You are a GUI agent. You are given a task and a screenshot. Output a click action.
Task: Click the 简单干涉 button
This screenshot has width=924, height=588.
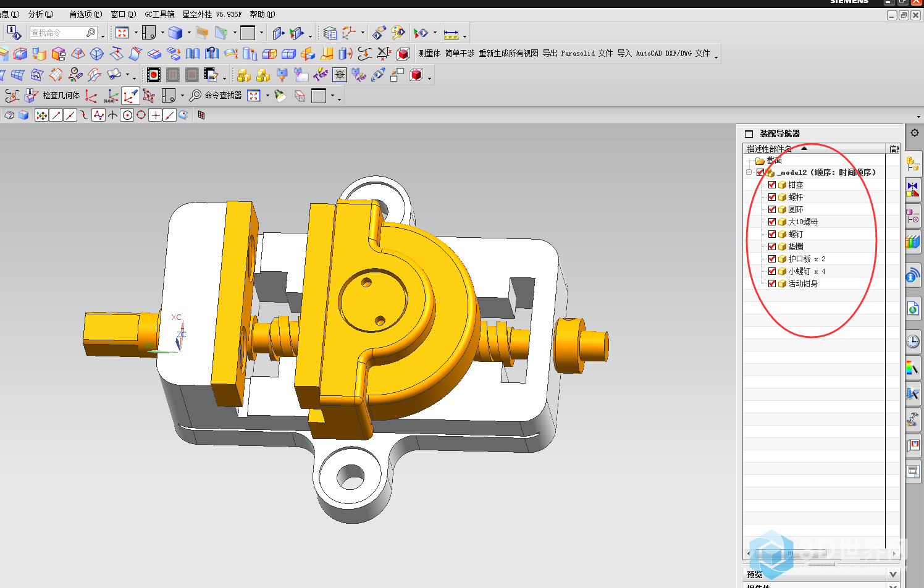click(460, 54)
